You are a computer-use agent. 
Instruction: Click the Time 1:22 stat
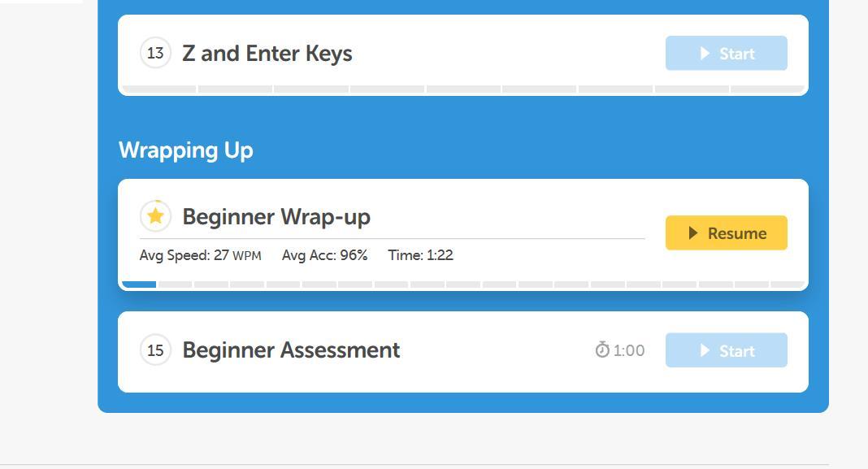click(420, 255)
